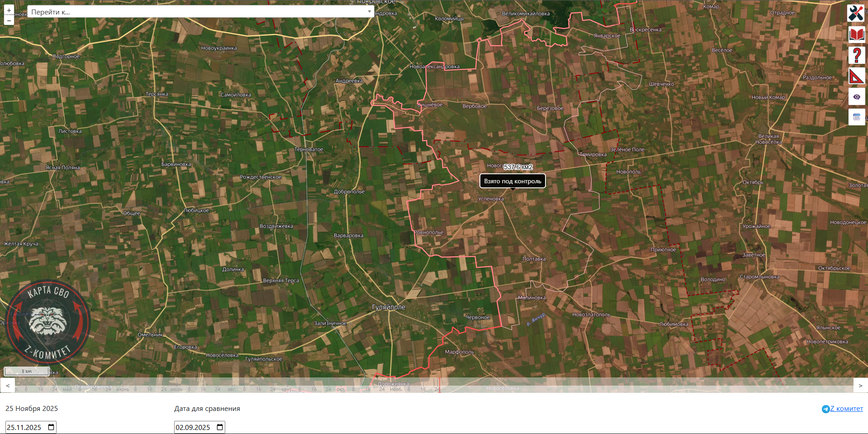Click the red question mark help icon
The image size is (868, 434).
pyautogui.click(x=856, y=55)
